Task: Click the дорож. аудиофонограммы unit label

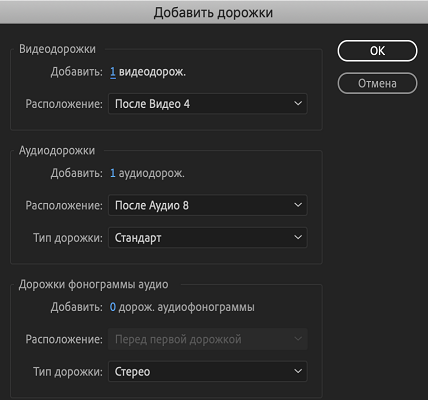Action: point(187,307)
